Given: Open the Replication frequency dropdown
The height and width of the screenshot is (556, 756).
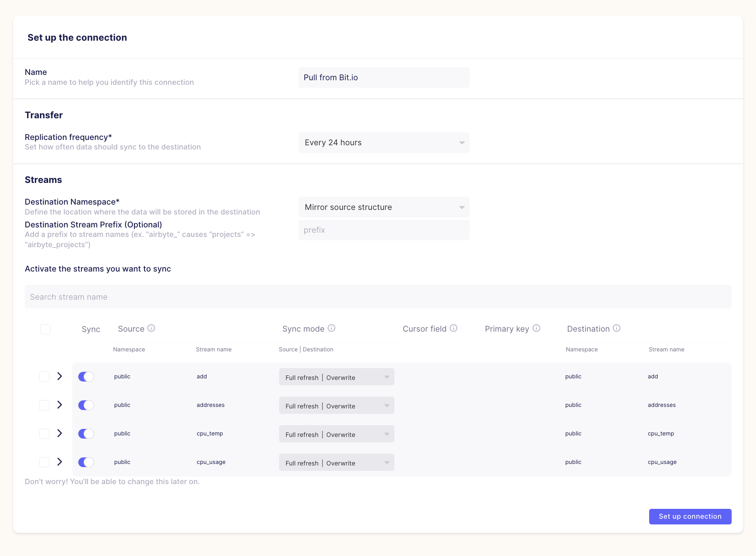Looking at the screenshot, I should tap(384, 143).
